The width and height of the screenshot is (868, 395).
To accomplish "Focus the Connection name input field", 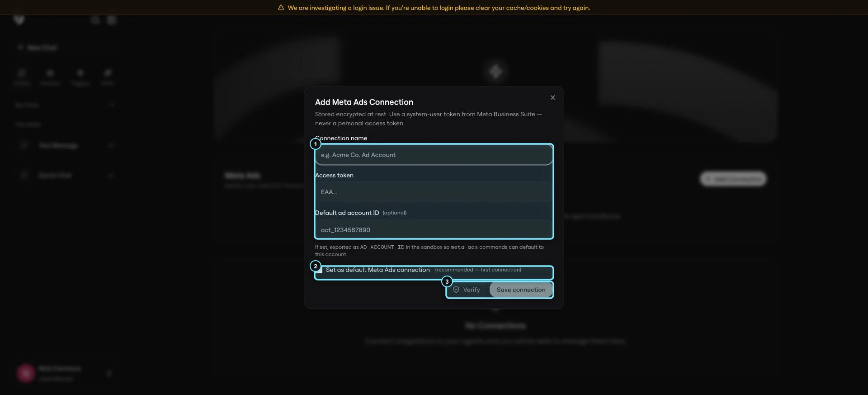I will [x=434, y=155].
